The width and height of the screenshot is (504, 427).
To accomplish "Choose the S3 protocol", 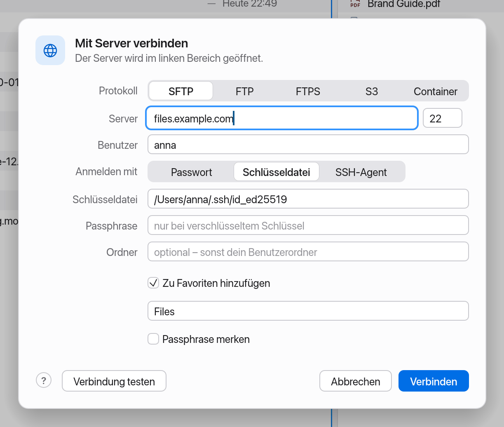I will pos(372,91).
